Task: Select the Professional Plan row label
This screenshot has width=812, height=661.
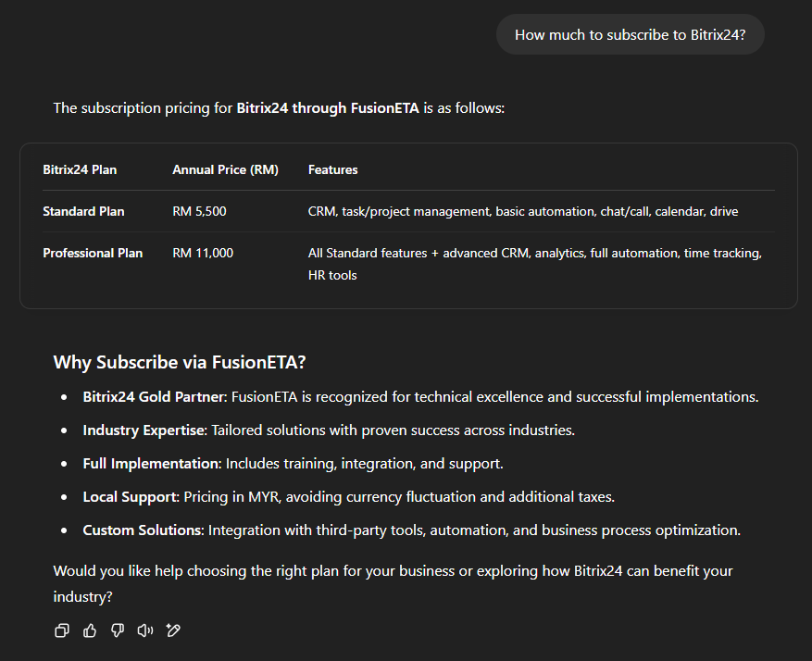Action: point(93,253)
